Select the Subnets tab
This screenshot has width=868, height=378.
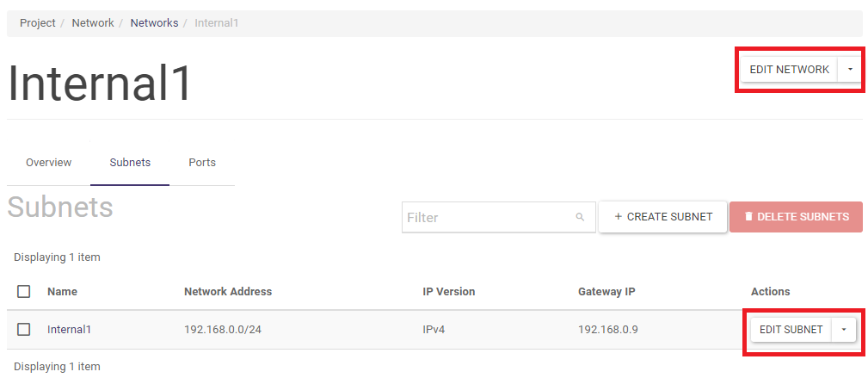tap(130, 162)
